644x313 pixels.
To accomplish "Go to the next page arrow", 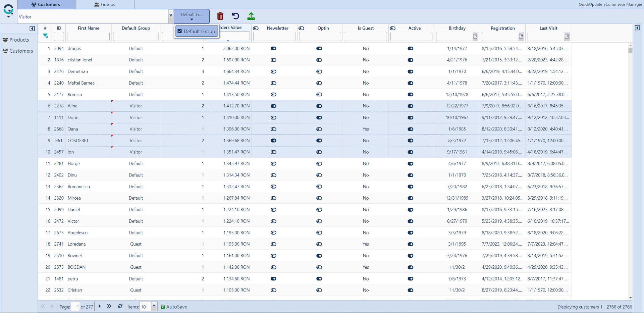I will tap(100, 306).
